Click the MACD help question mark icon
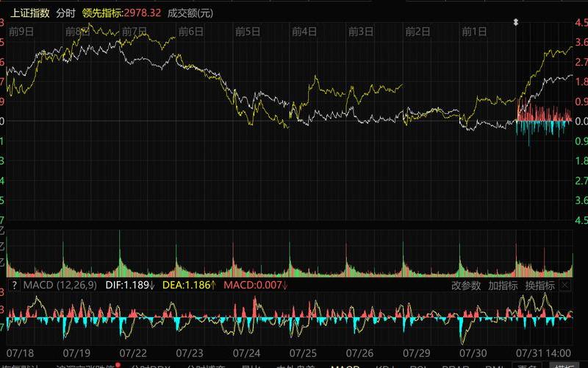Screen dimensions: 588x368 (14, 285)
